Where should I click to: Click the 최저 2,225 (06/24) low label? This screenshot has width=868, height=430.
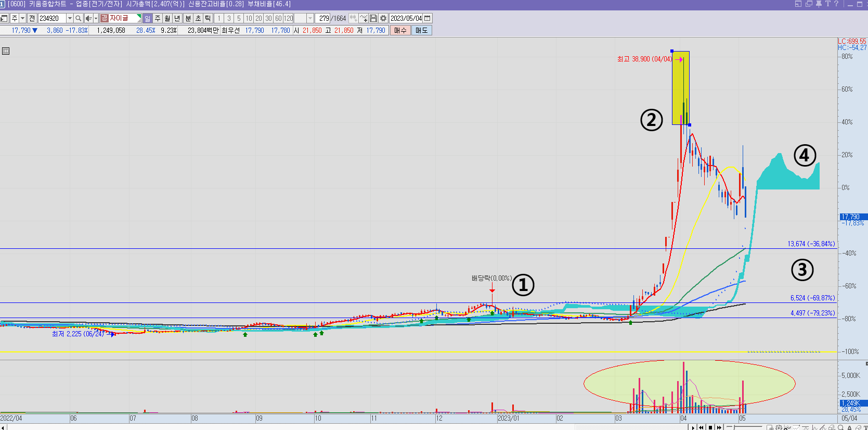[78, 334]
